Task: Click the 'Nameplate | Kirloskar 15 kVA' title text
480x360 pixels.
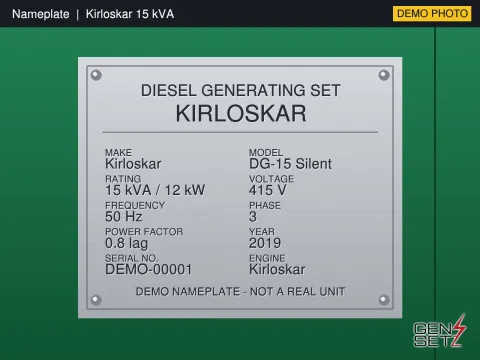Action: pos(93,14)
